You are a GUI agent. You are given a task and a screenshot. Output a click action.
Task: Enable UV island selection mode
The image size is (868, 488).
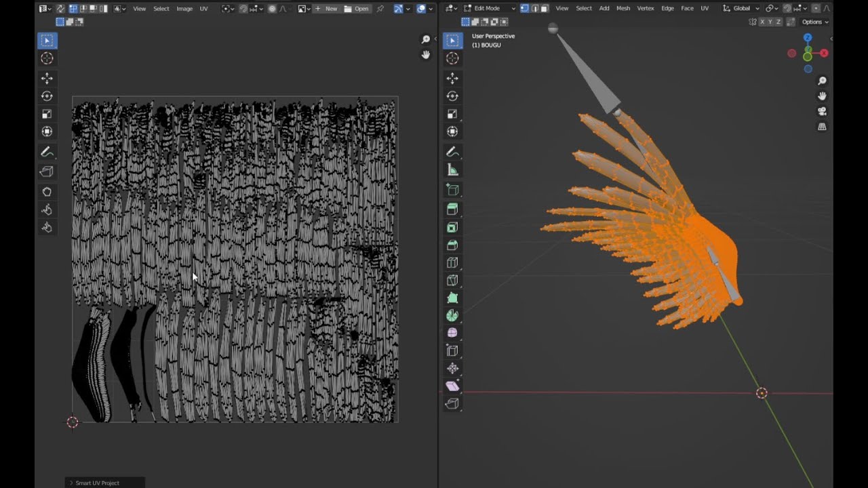pos(103,9)
